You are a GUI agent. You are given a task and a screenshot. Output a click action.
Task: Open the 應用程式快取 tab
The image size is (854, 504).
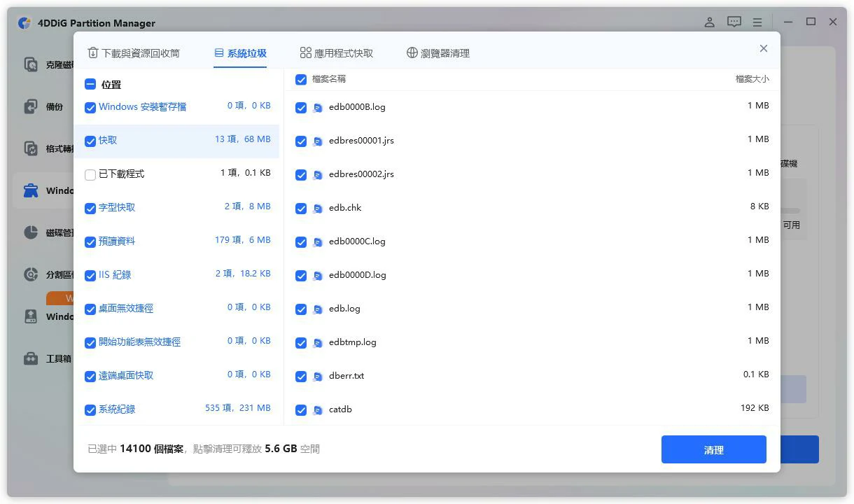pos(337,53)
